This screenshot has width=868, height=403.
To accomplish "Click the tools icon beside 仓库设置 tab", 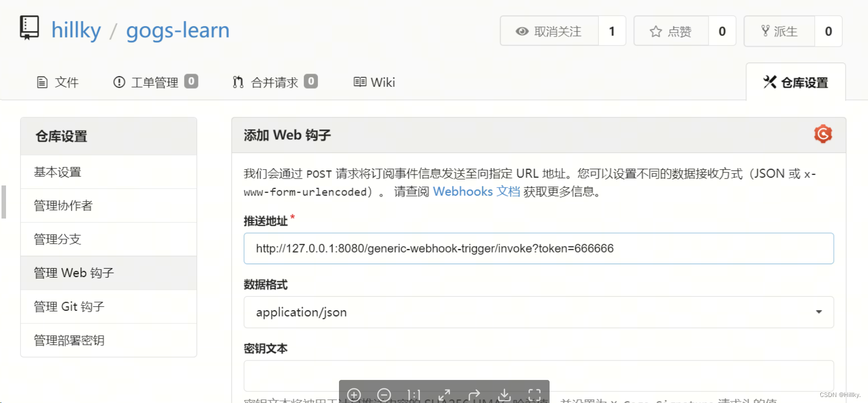I will (770, 82).
